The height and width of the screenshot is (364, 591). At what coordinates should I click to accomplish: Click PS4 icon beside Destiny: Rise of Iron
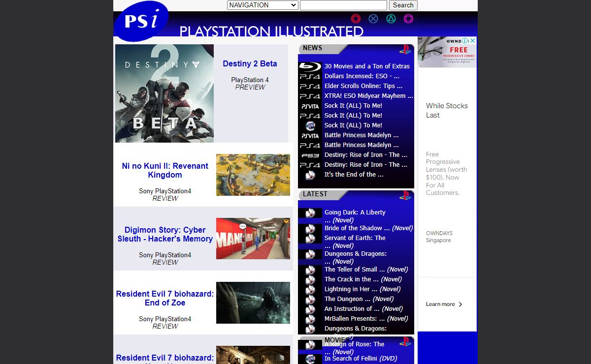pos(310,165)
